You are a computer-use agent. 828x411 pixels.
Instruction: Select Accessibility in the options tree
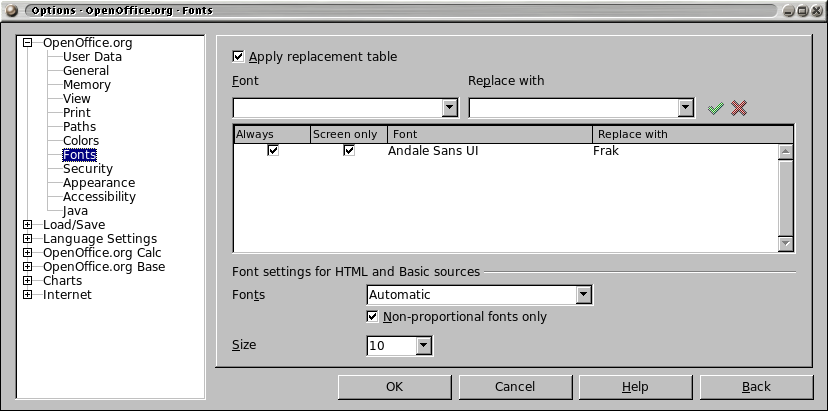(x=99, y=197)
